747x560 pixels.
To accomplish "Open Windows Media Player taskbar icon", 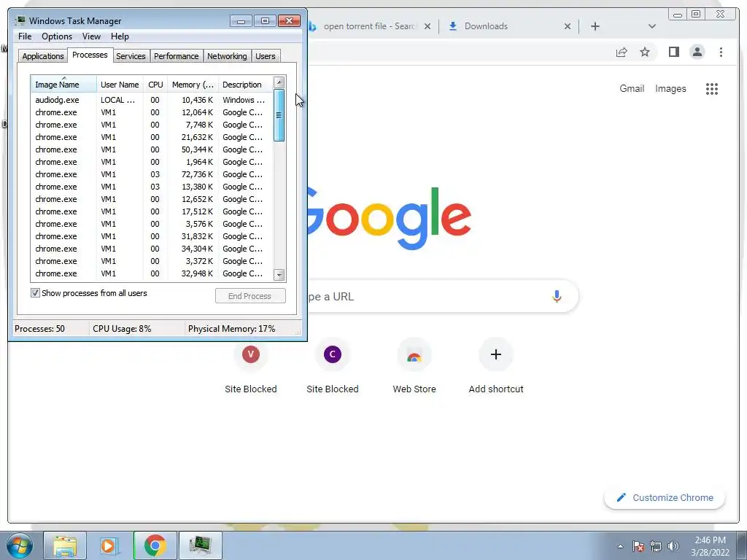I will [x=109, y=545].
